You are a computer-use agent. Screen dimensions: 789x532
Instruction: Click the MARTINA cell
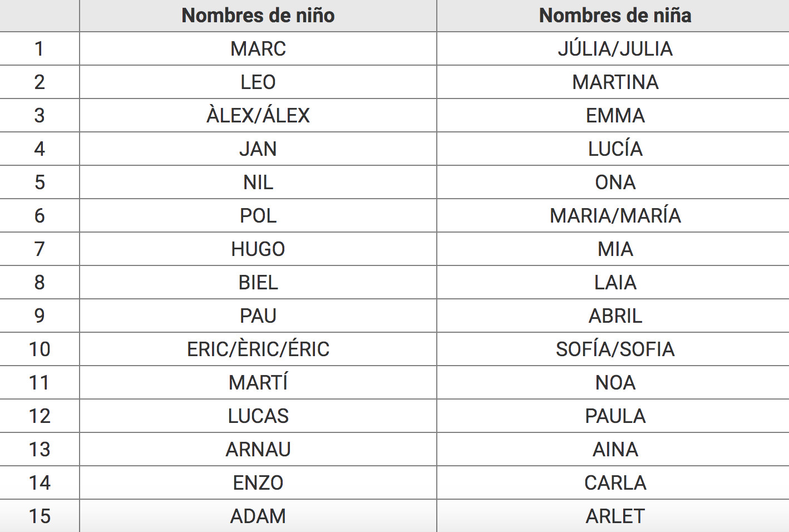615,82
